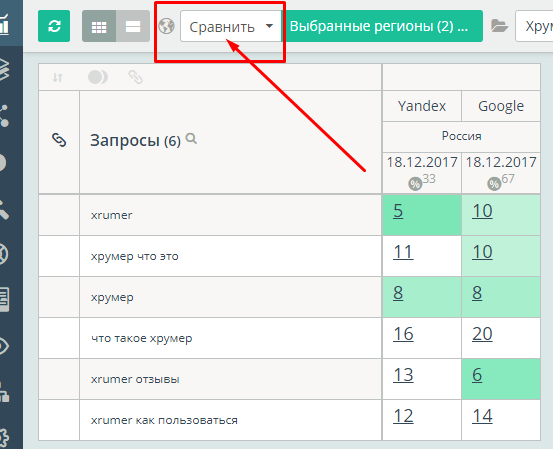The image size is (553, 449).
Task: Open the Хрум project dropdown
Action: (x=534, y=26)
